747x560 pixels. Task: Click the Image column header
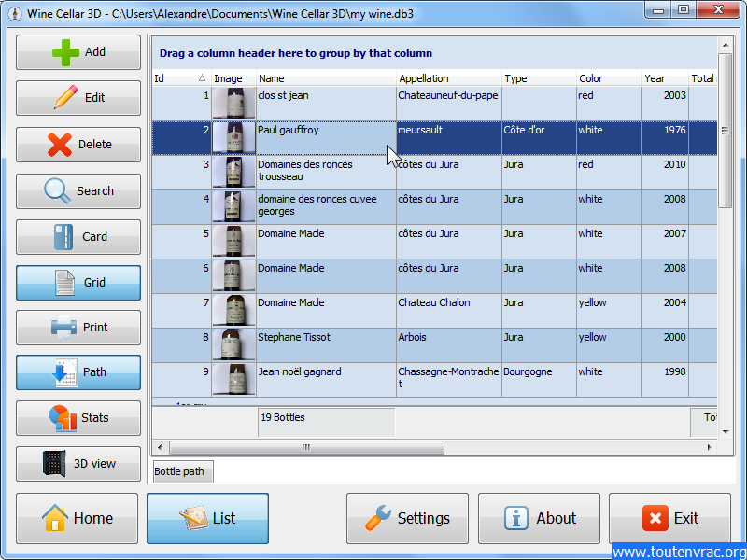[x=233, y=78]
